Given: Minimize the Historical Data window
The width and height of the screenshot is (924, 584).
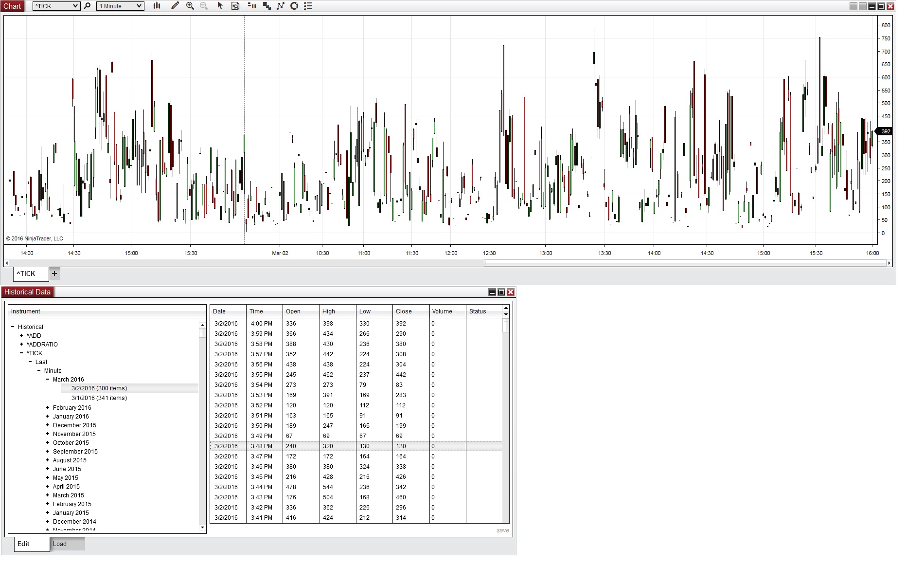Looking at the screenshot, I should tap(492, 292).
